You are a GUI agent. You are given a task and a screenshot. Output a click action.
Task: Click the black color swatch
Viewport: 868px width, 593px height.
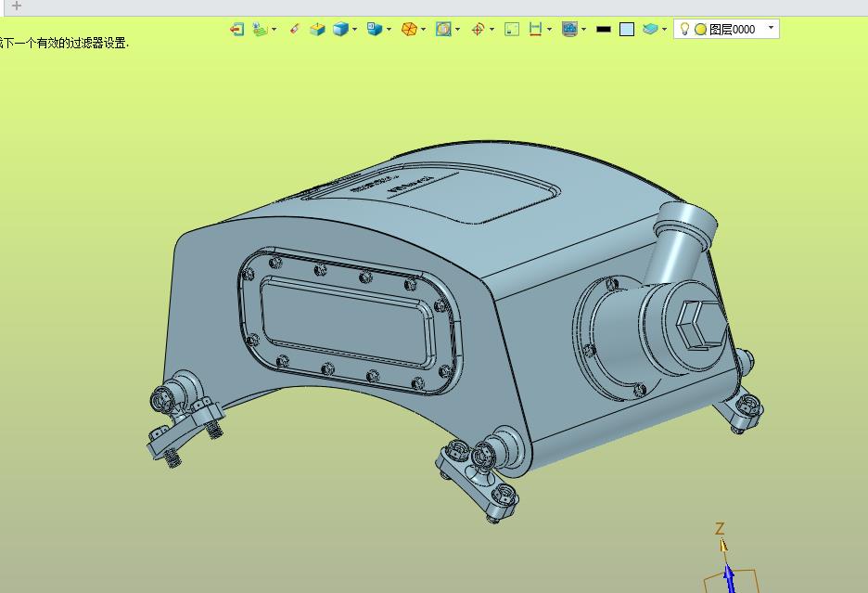(x=604, y=30)
